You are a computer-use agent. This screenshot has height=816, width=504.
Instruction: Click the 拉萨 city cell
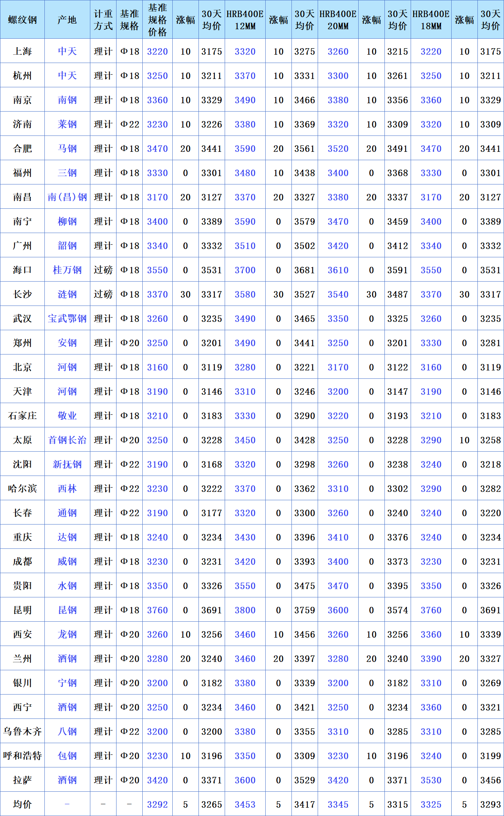tap(22, 780)
